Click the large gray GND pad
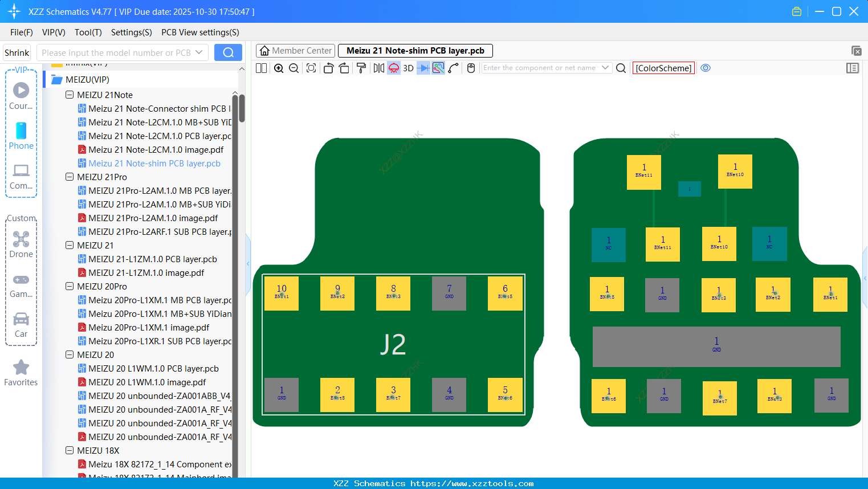This screenshot has height=489, width=868. point(716,347)
